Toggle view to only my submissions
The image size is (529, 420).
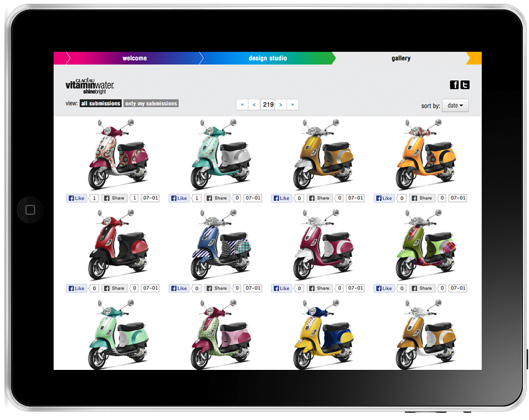pos(151,103)
